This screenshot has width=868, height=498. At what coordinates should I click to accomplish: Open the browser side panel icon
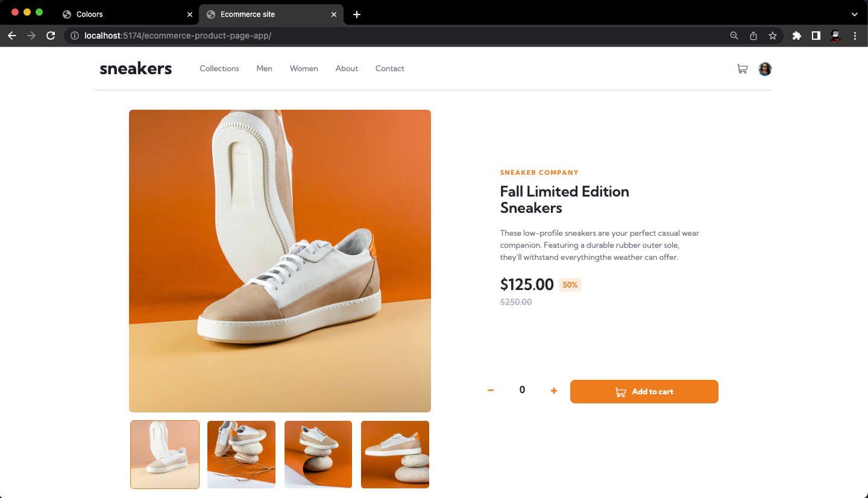pos(816,36)
